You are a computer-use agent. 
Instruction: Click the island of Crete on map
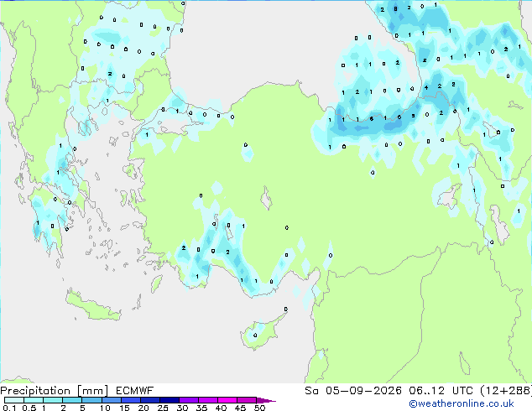92,305
